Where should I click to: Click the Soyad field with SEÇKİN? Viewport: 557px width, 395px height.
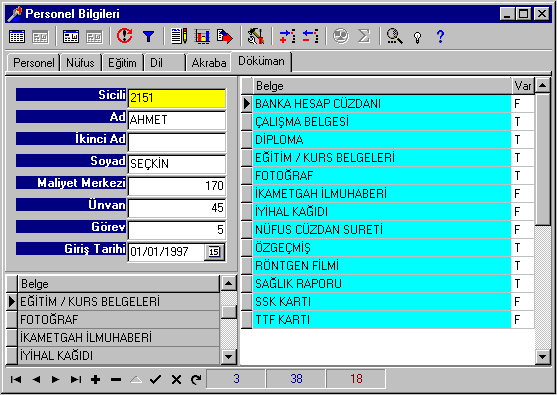(177, 164)
